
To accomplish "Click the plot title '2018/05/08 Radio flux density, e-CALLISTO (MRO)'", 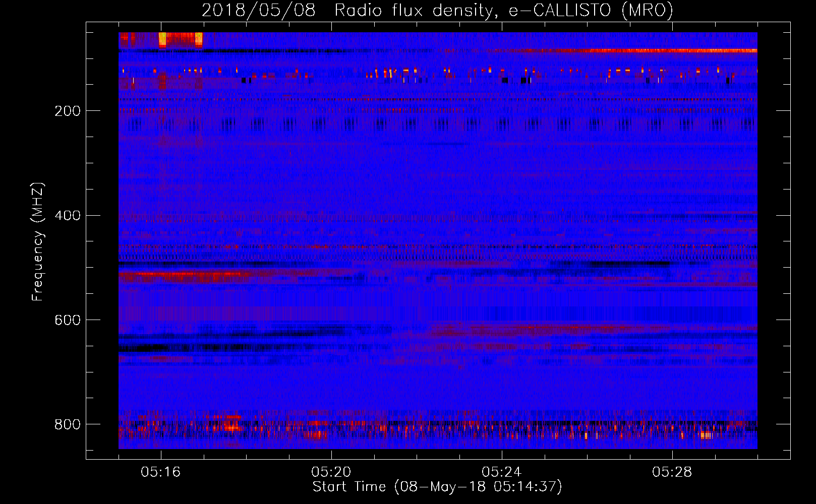I will (x=437, y=11).
